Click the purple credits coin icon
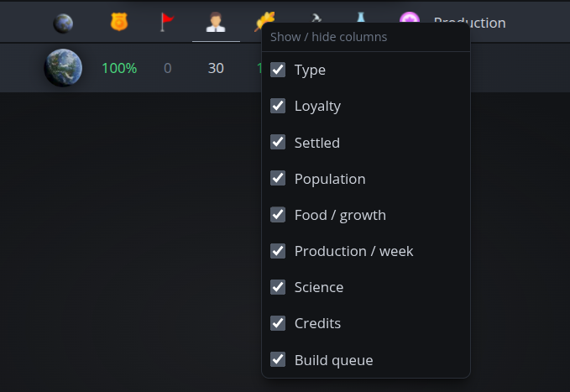Image resolution: width=570 pixels, height=392 pixels. point(410,18)
